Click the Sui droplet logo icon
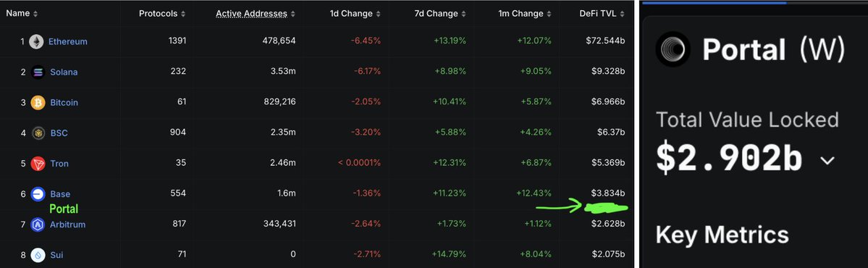This screenshot has height=268, width=868. (38, 255)
